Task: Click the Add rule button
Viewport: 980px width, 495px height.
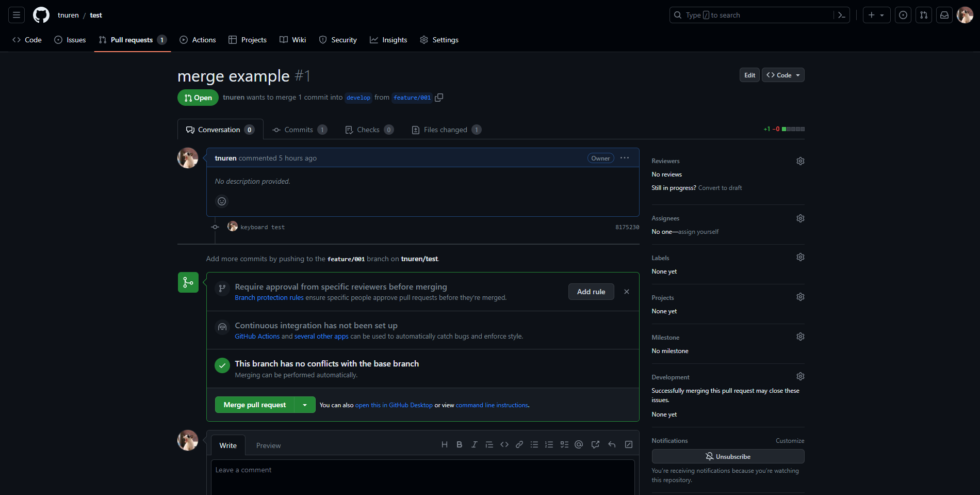Action: coord(591,292)
